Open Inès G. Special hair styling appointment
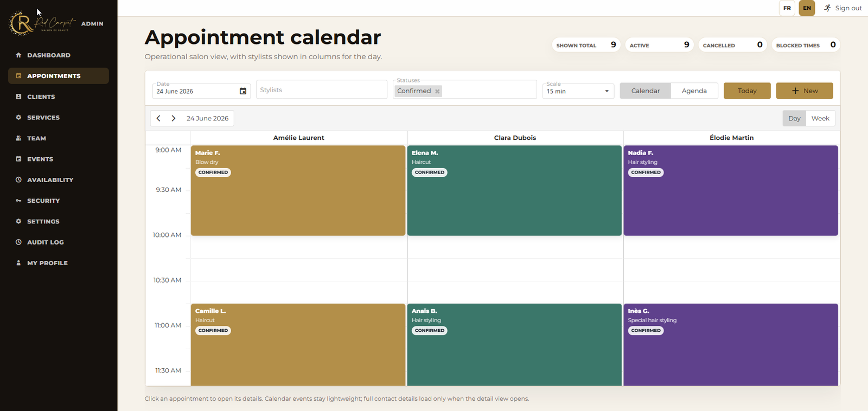This screenshot has width=868, height=411. (x=731, y=345)
